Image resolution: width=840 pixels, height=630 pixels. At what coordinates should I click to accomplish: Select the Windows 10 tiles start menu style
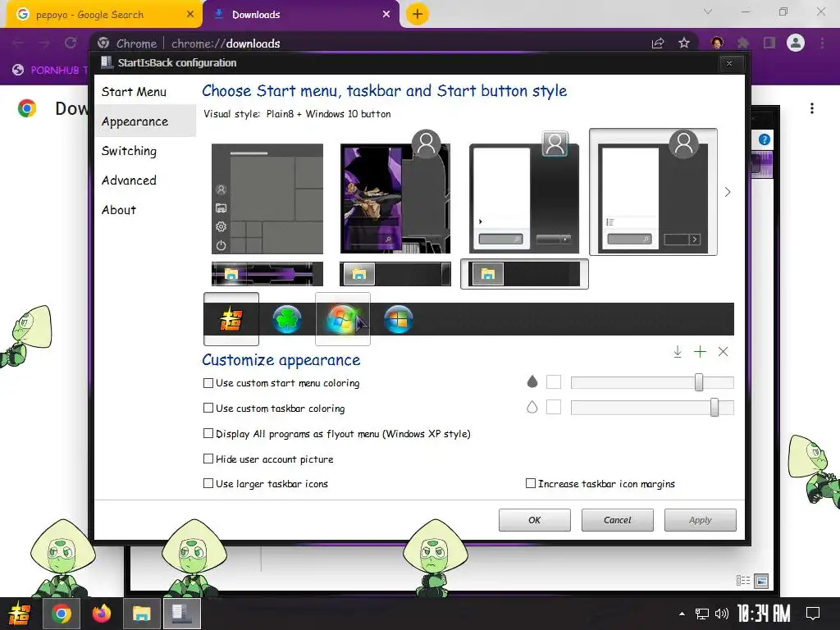[x=267, y=199]
